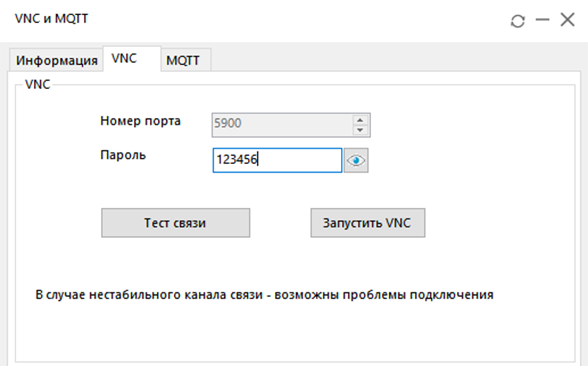The height and width of the screenshot is (366, 588).
Task: Click the Номер порта field showing 5900
Action: pyautogui.click(x=291, y=125)
